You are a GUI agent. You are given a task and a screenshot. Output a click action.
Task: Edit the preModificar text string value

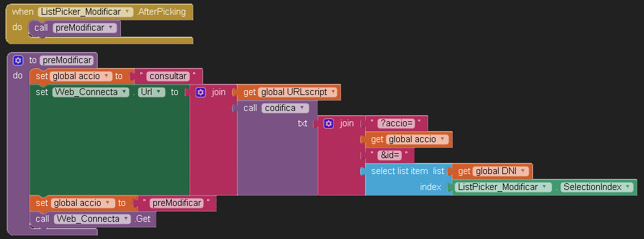(177, 203)
